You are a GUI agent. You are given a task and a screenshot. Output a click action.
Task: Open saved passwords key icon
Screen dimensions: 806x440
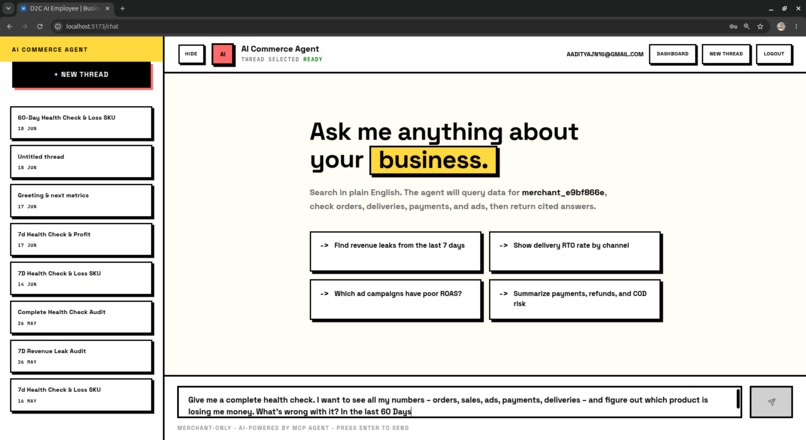pyautogui.click(x=733, y=26)
